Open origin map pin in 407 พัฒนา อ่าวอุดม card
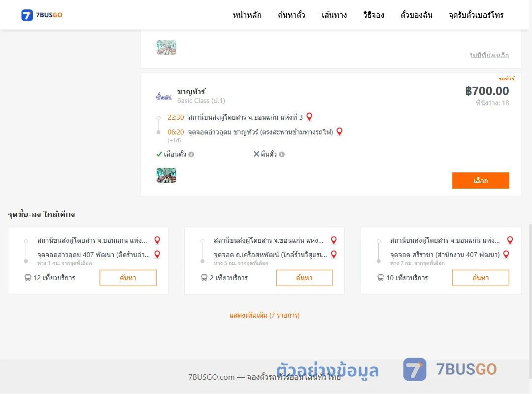Screen dimensions: 532x394 tap(157, 240)
